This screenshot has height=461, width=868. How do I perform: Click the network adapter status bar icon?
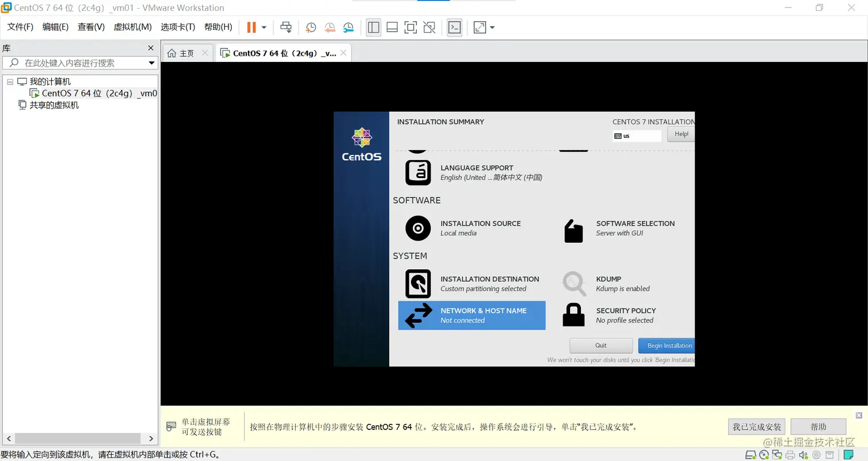coord(777,455)
